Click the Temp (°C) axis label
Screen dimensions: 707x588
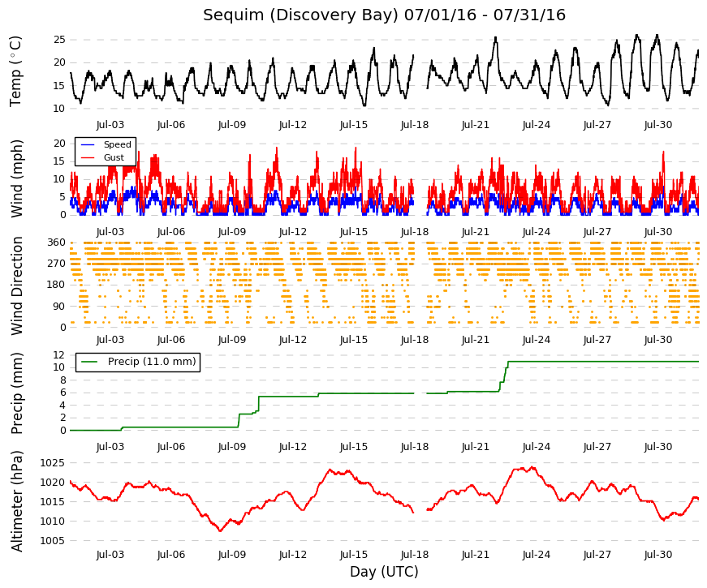coord(15,71)
